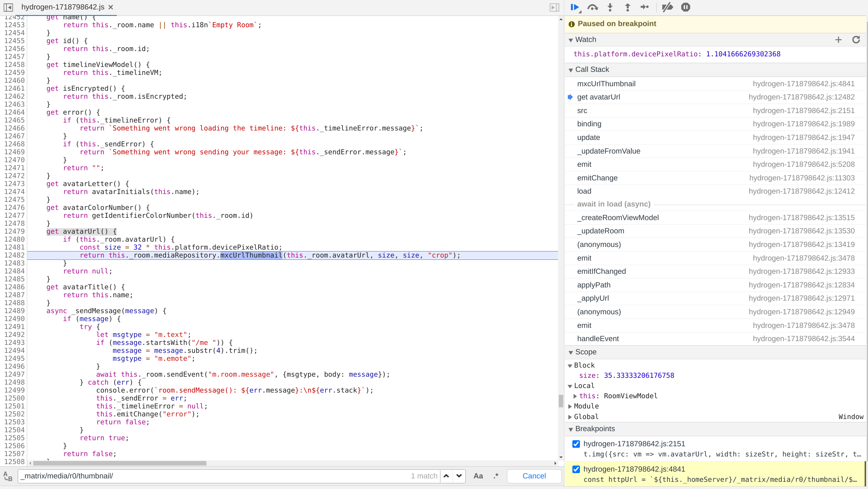Add a new watch expression
This screenshot has width=868, height=489.
click(x=839, y=40)
